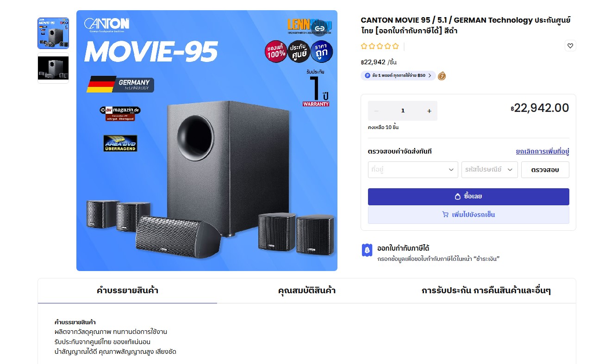The width and height of the screenshot is (611, 364).
Task: Click the first rating star
Action: tap(364, 46)
